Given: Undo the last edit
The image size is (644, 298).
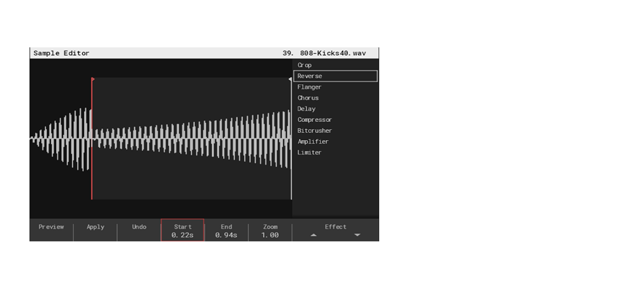Looking at the screenshot, I should point(139,230).
